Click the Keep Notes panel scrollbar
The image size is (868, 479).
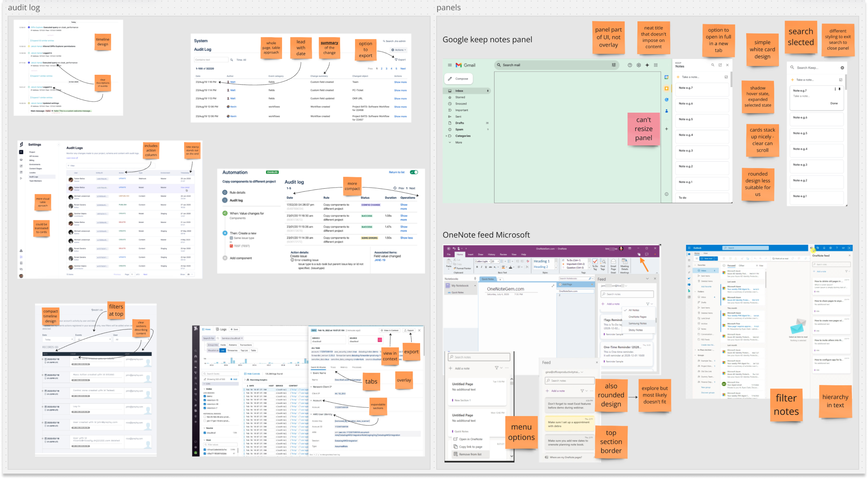point(731,79)
